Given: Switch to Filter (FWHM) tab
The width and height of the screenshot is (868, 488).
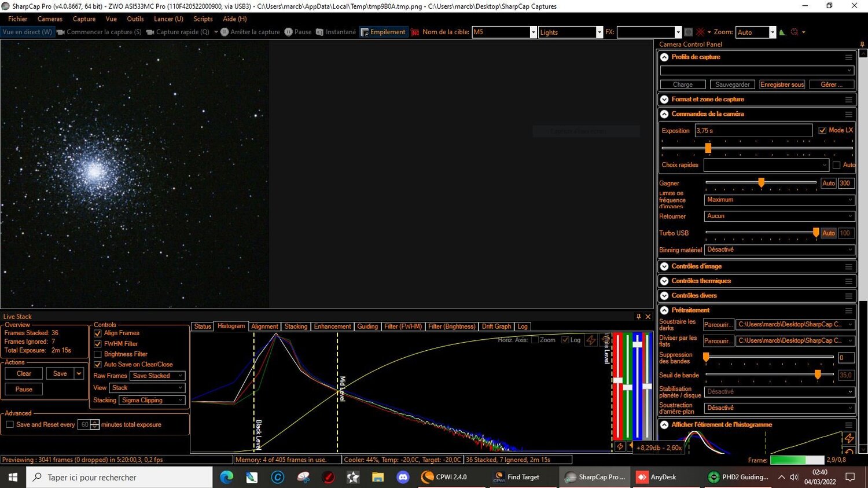Looking at the screenshot, I should pyautogui.click(x=403, y=326).
